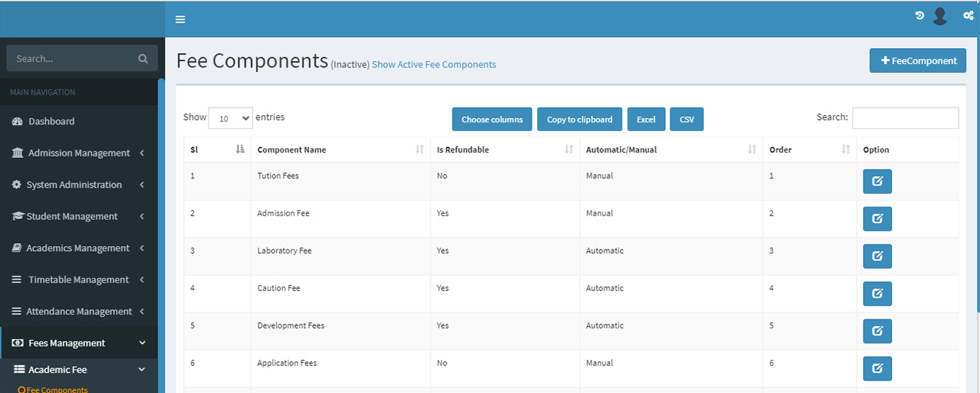Open the user profile avatar icon
Image resolution: width=980 pixels, height=393 pixels.
tap(940, 16)
